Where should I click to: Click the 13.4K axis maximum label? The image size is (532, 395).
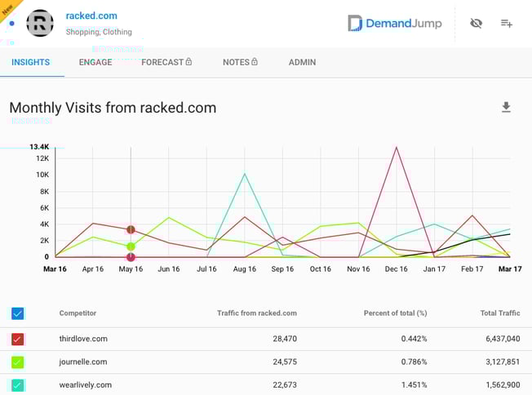[x=39, y=147]
